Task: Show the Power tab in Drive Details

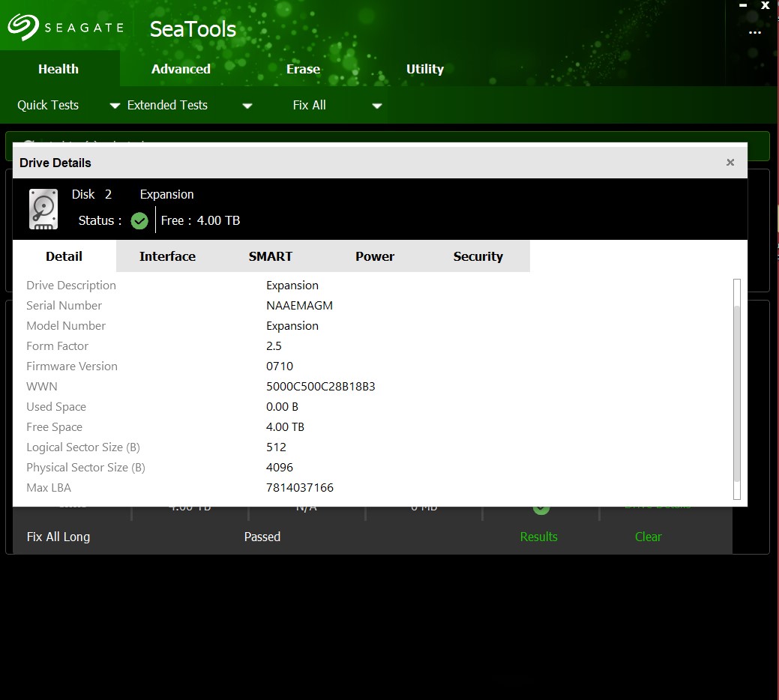Action: (375, 256)
